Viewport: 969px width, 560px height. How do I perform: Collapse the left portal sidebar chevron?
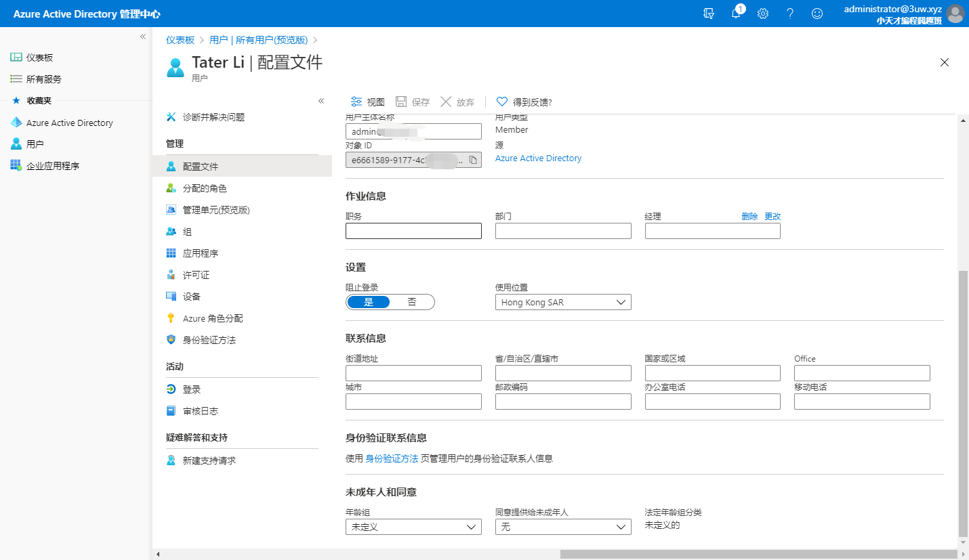pyautogui.click(x=143, y=37)
